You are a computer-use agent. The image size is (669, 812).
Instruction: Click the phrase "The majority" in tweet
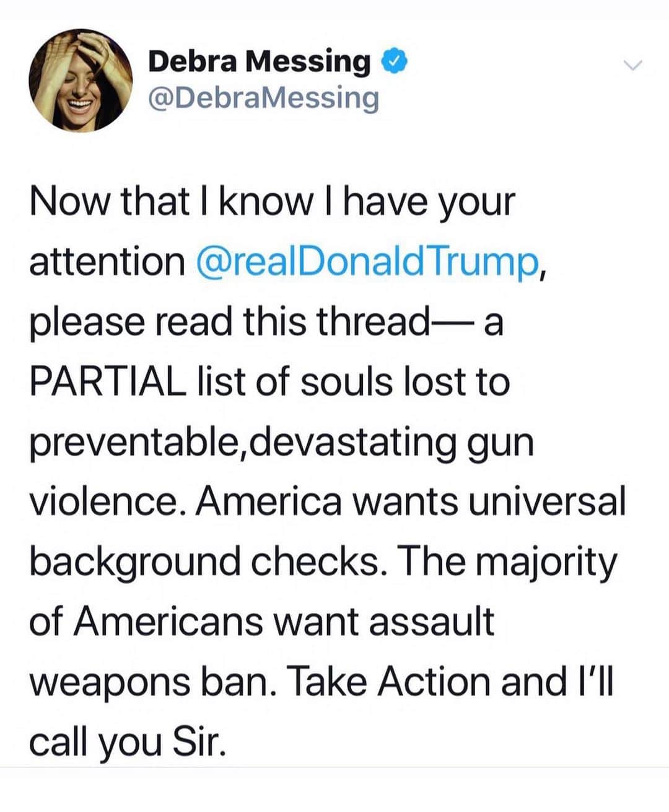(x=508, y=562)
